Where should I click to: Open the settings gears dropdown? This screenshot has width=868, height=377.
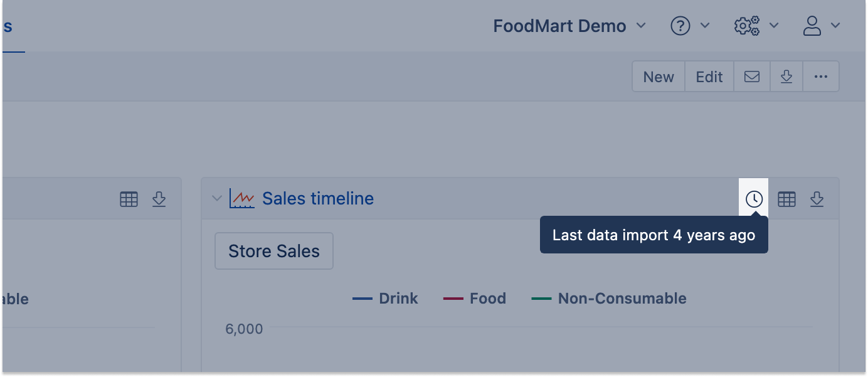tap(756, 26)
